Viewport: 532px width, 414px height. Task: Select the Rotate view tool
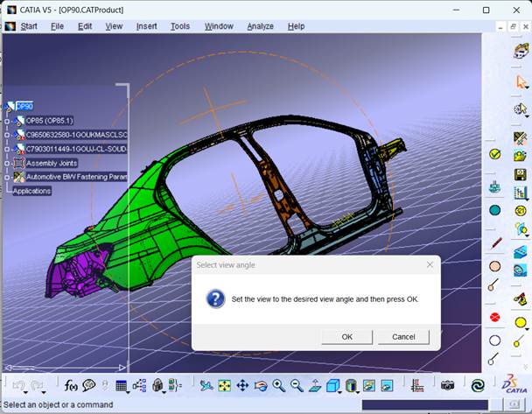pyautogui.click(x=261, y=386)
